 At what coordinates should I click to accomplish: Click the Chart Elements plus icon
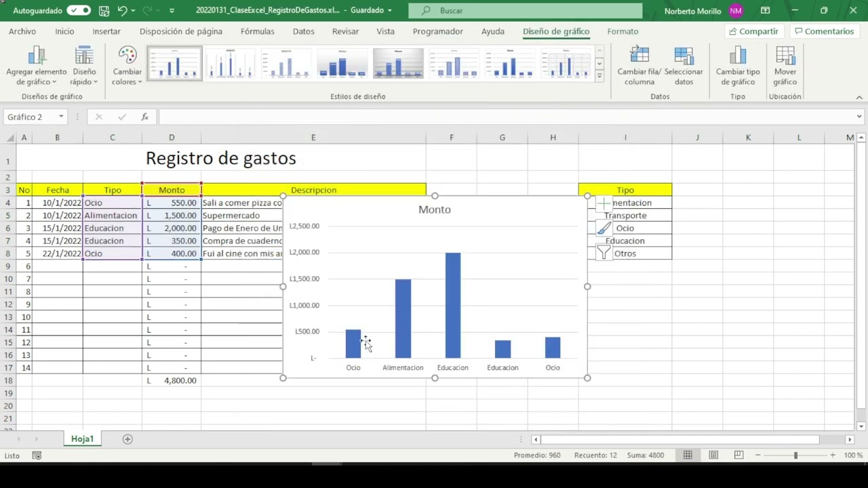coord(604,203)
